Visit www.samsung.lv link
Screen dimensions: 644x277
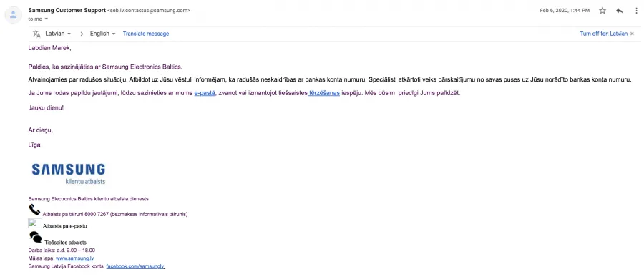click(75, 258)
